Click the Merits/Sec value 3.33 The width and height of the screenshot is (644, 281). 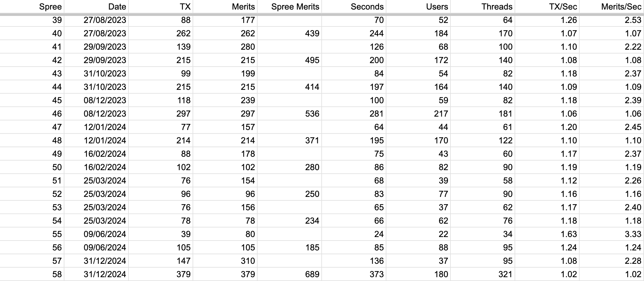[611, 234]
